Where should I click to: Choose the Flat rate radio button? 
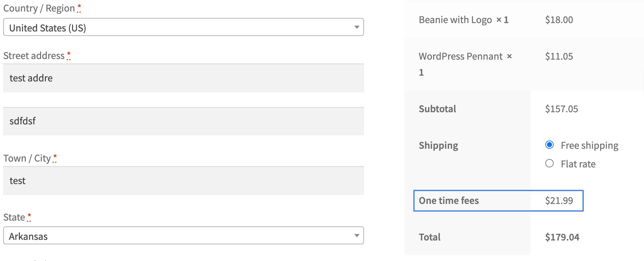tap(549, 164)
